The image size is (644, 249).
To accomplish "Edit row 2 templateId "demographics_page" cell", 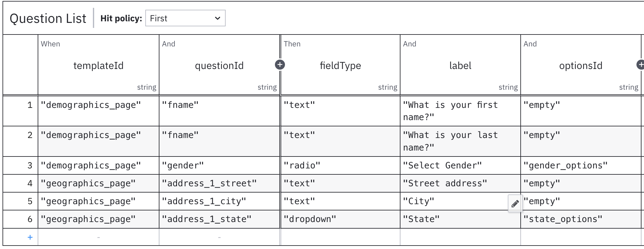I will (99, 141).
